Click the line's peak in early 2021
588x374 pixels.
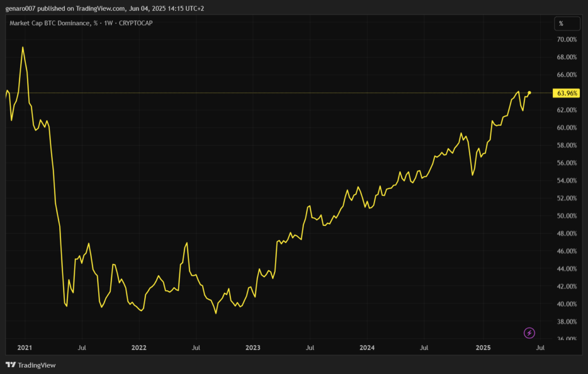point(22,47)
